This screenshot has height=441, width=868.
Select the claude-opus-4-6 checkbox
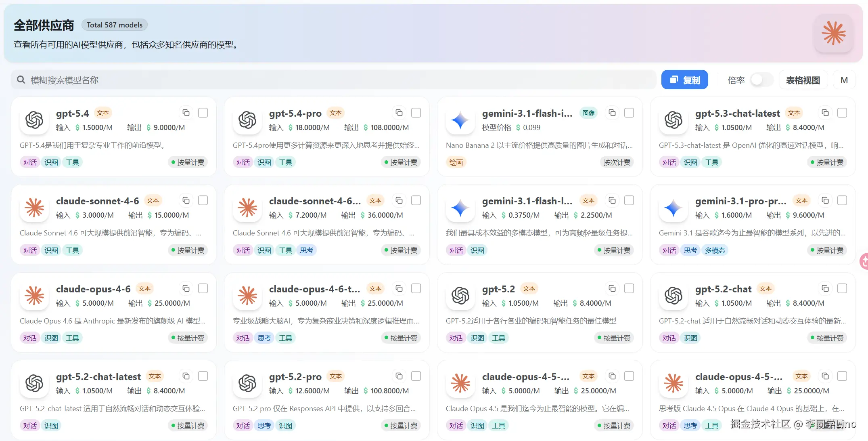point(203,288)
